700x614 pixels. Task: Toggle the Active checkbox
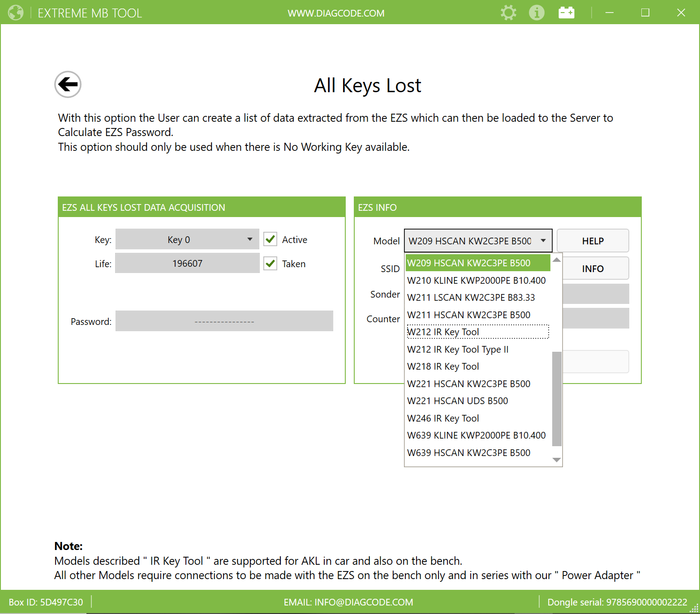[270, 239]
